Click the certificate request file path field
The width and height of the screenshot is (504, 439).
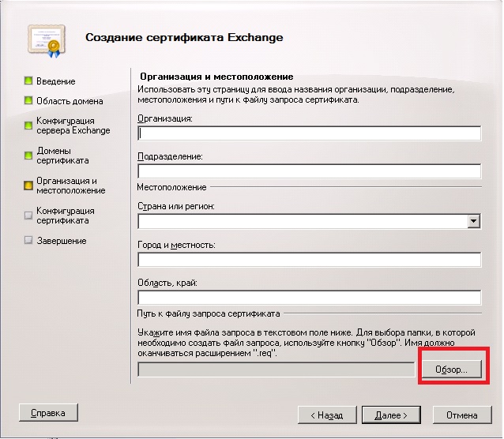pyautogui.click(x=276, y=370)
